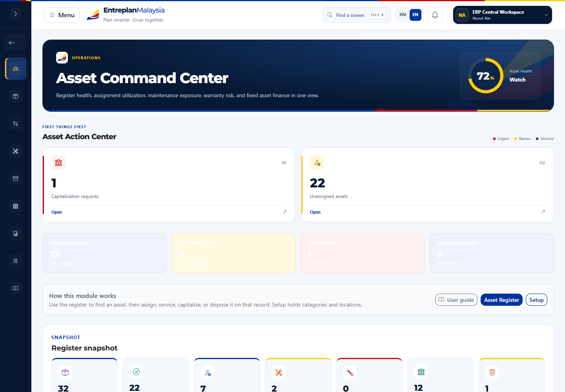Click the green checkmark icon above 22
This screenshot has height=392, width=565.
pyautogui.click(x=136, y=372)
